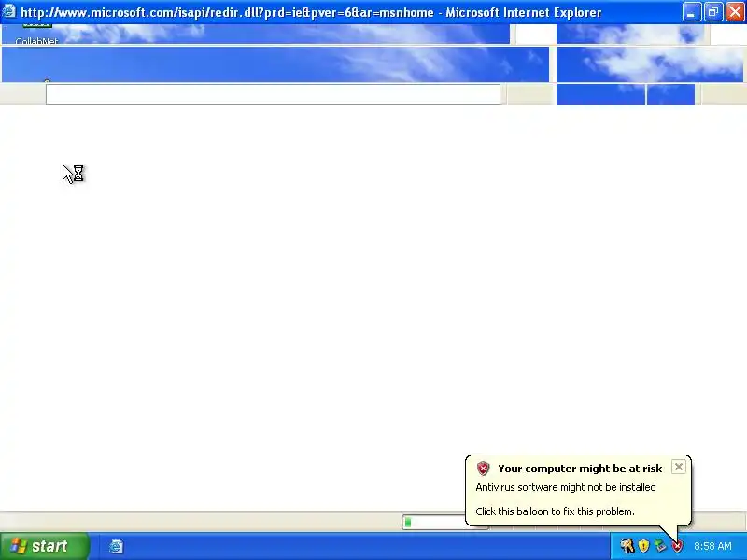Click the IE page icon in title bar
Screen dimensions: 747x560
point(9,11)
